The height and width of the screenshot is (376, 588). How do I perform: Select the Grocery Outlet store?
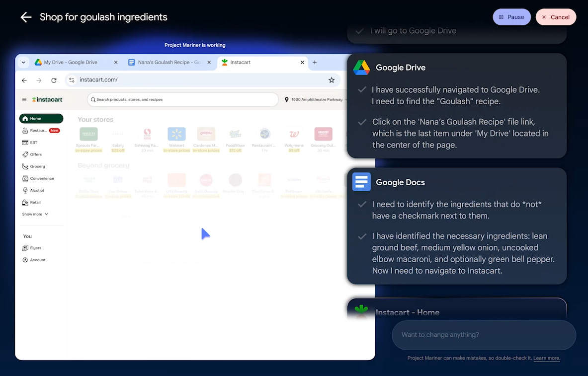click(x=323, y=140)
